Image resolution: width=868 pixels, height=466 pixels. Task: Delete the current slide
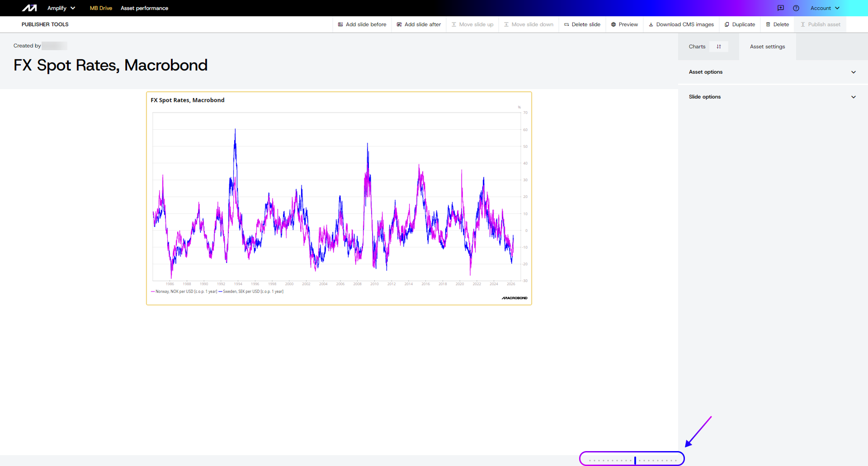[582, 24]
